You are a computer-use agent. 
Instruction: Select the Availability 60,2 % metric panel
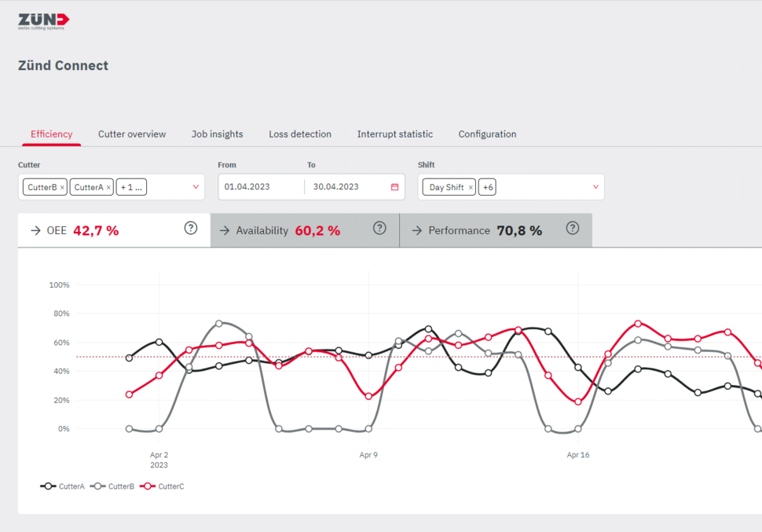click(x=305, y=230)
